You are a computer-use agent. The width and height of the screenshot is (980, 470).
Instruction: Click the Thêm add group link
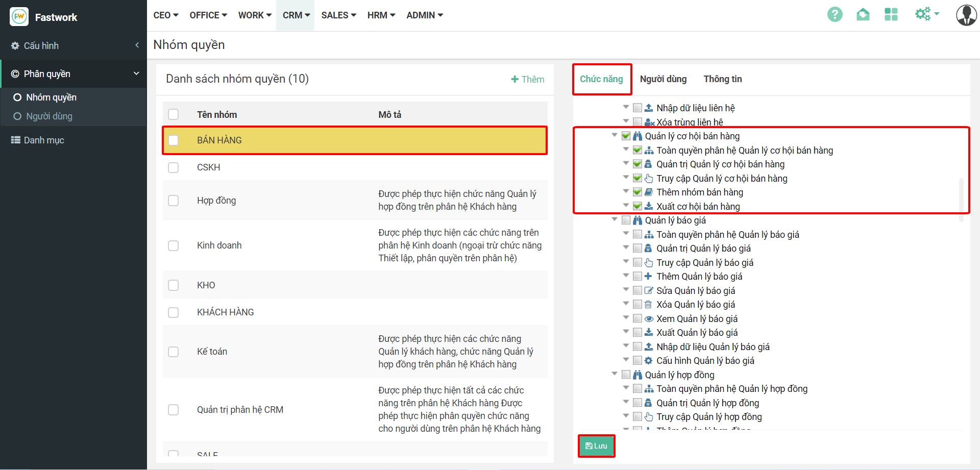pos(528,80)
